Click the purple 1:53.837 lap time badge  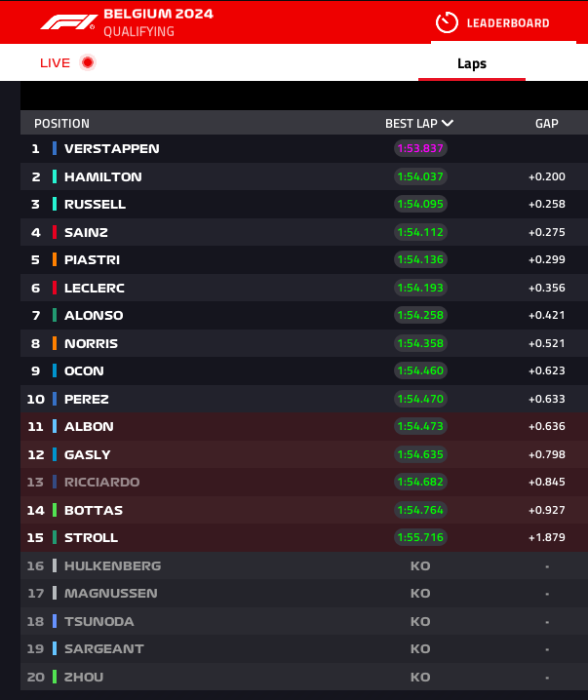[420, 148]
